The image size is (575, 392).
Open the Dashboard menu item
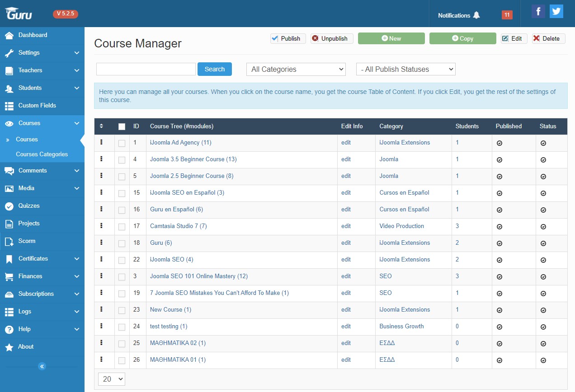tap(42, 35)
